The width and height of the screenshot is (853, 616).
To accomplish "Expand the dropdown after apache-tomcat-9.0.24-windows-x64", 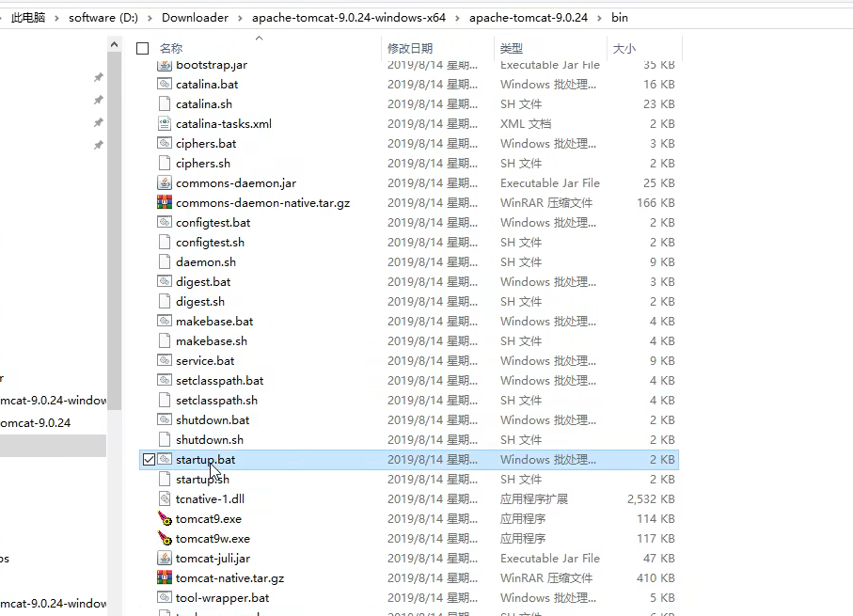I will (x=457, y=18).
